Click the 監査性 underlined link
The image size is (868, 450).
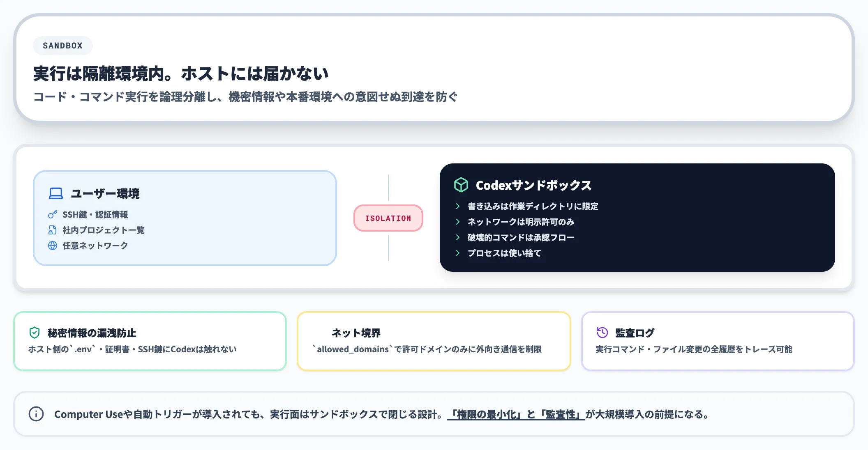(561, 414)
